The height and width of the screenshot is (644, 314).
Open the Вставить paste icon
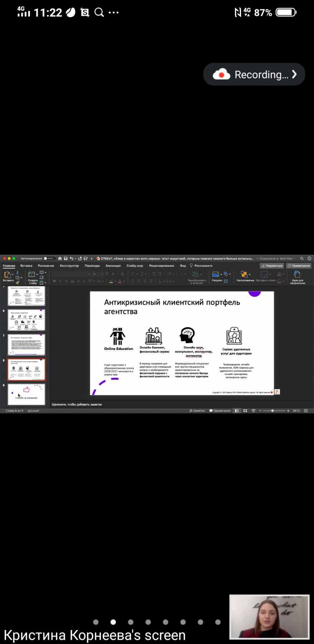point(7,275)
